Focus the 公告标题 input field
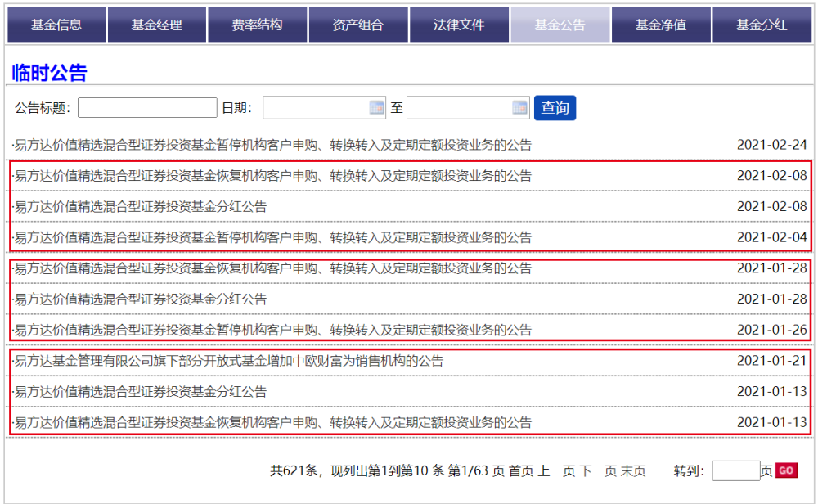Image resolution: width=818 pixels, height=504 pixels. pyautogui.click(x=147, y=107)
